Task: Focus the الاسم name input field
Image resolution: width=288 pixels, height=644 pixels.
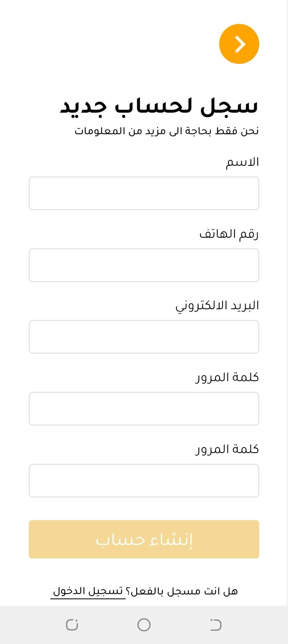Action: [144, 193]
